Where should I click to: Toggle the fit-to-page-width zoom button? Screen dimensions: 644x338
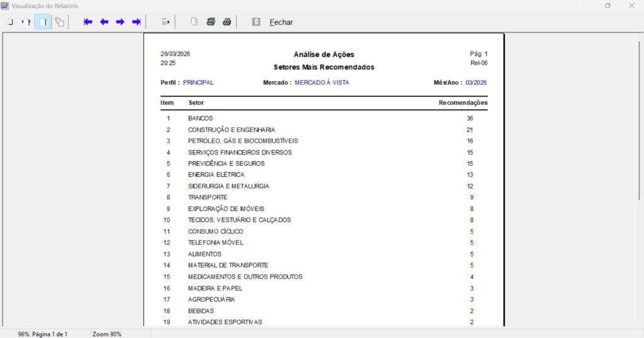pyautogui.click(x=43, y=22)
